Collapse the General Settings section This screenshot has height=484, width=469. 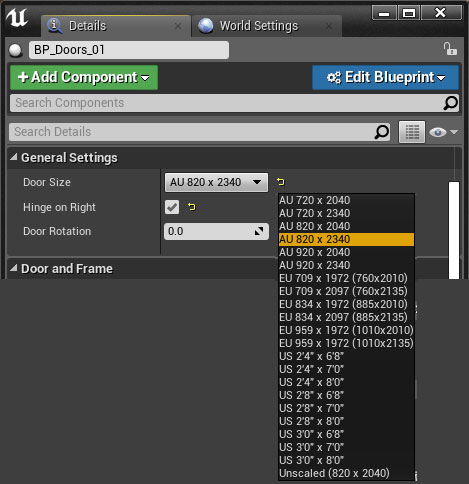(x=14, y=157)
